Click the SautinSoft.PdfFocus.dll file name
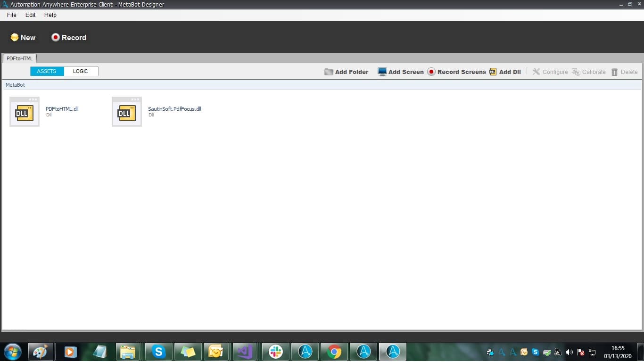The image size is (644, 362). point(174,109)
